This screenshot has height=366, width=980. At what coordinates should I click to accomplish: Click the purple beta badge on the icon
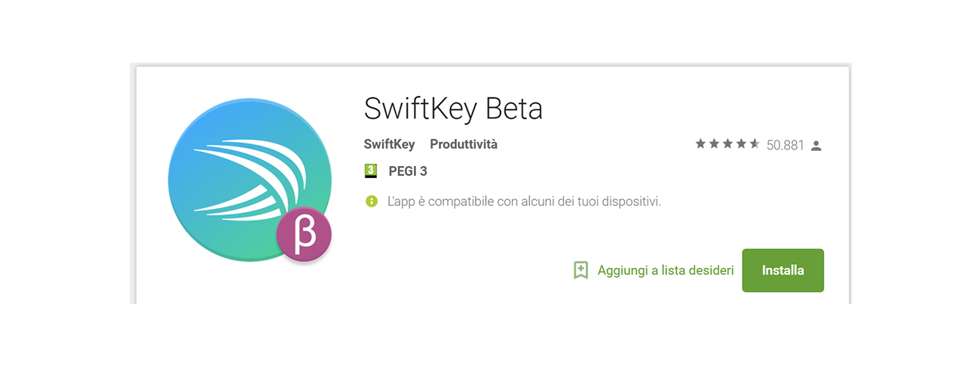304,235
